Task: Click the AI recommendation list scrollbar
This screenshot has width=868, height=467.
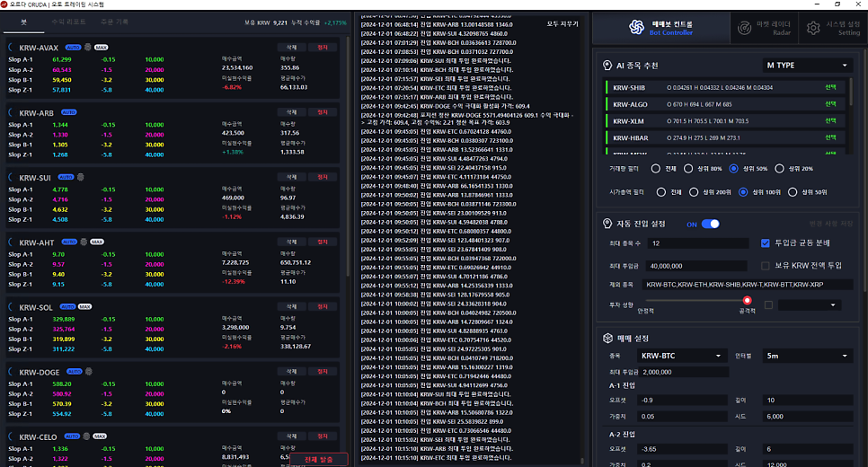Action: [850, 92]
